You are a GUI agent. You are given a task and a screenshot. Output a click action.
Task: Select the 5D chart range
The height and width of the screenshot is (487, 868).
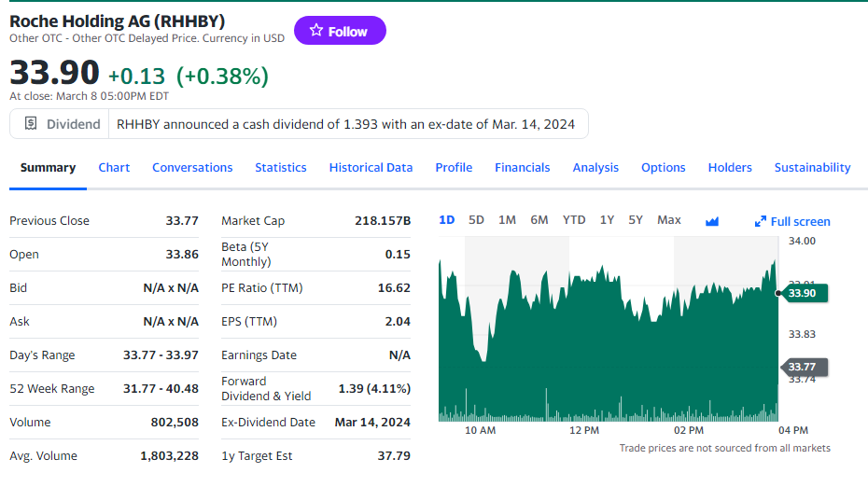click(x=476, y=220)
